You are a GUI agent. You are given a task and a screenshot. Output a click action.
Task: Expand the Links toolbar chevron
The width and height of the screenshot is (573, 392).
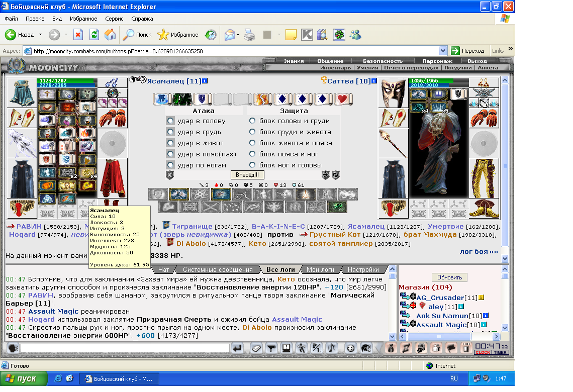click(x=511, y=49)
